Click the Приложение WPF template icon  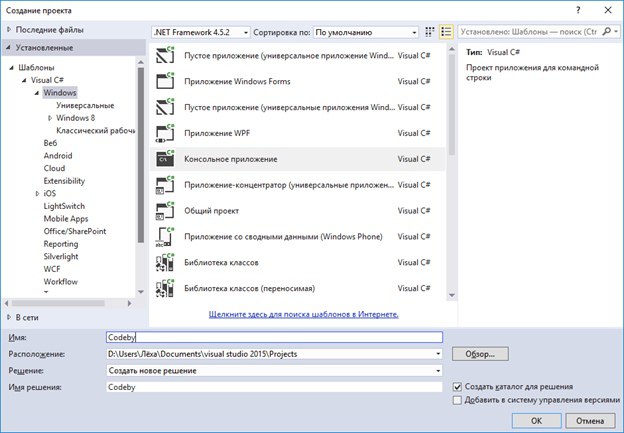pyautogui.click(x=165, y=133)
